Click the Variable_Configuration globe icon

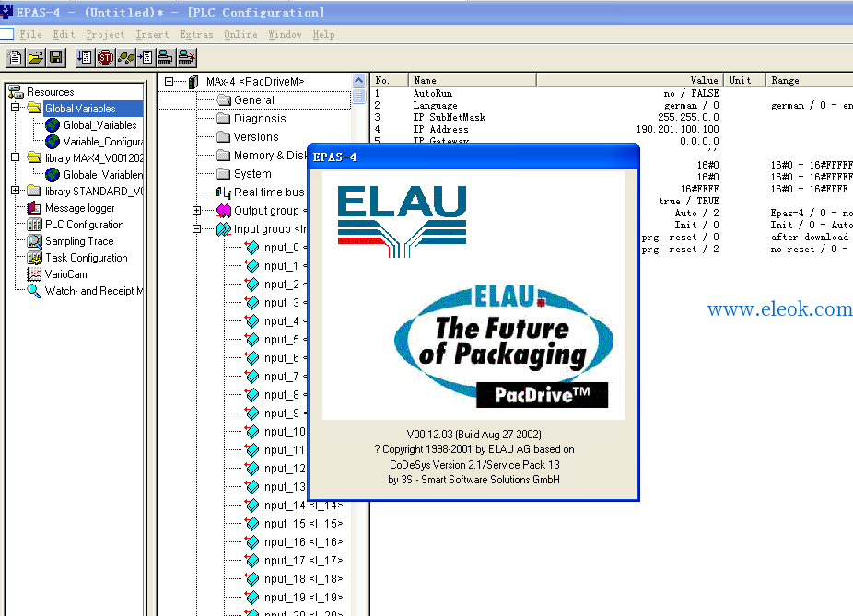pos(53,142)
